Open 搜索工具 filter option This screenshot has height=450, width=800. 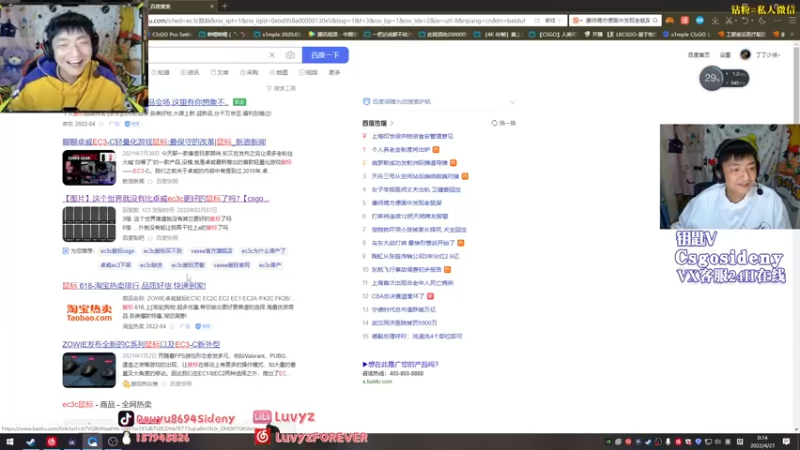coord(281,88)
